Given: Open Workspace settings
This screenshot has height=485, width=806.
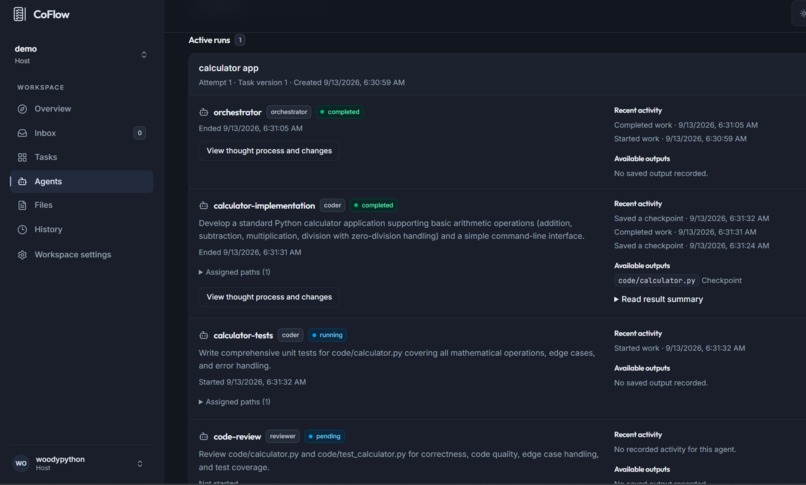Looking at the screenshot, I should tap(81, 255).
